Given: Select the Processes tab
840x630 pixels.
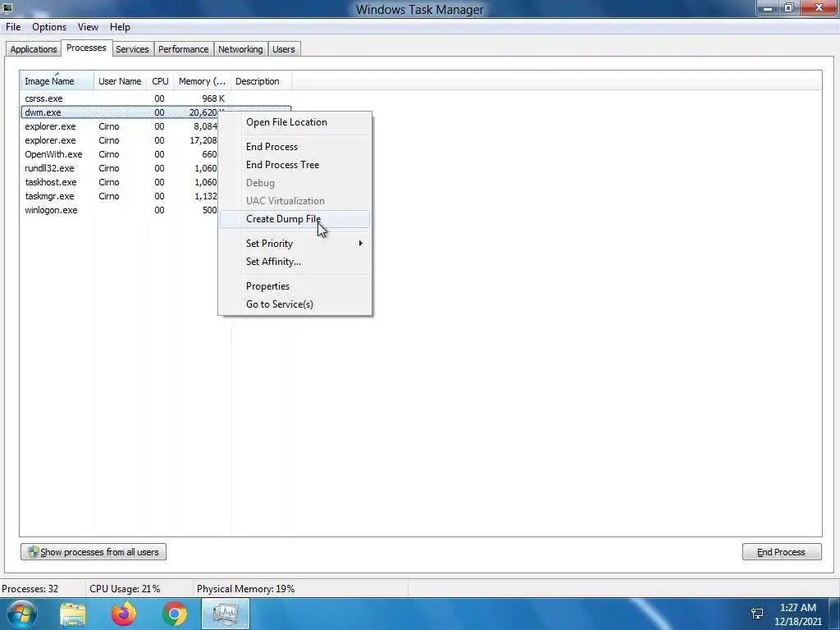Looking at the screenshot, I should click(86, 48).
